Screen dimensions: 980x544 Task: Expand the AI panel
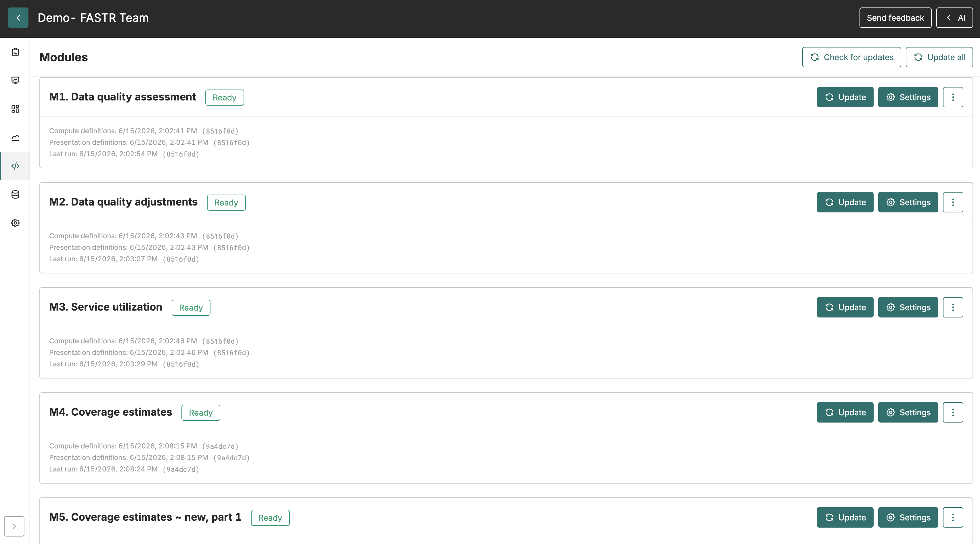tap(954, 18)
